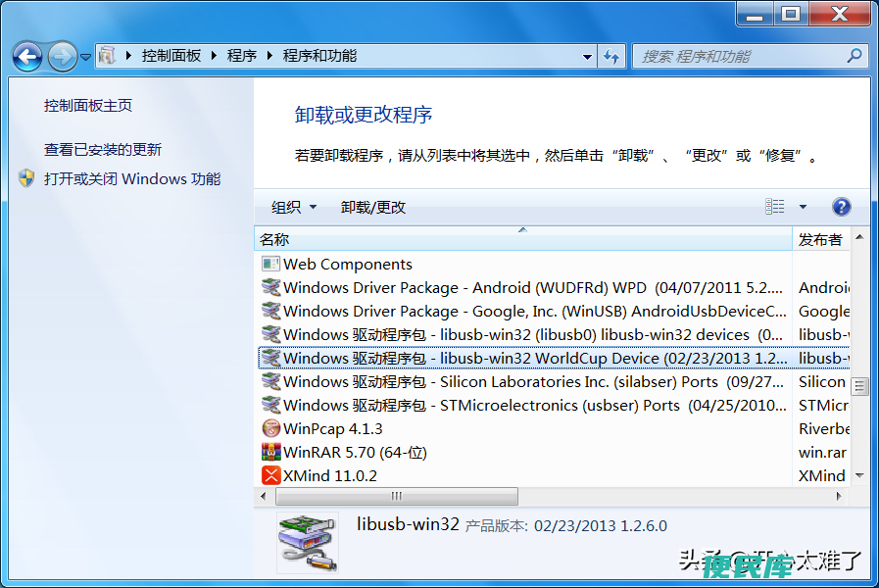Click horizontal scrollbar left arrow
879x588 pixels.
click(x=264, y=496)
